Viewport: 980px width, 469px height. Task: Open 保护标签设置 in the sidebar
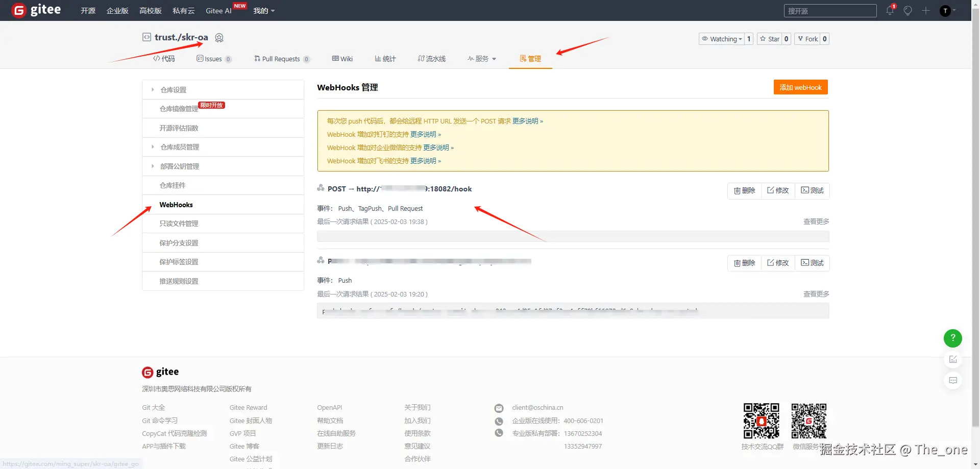point(223,262)
